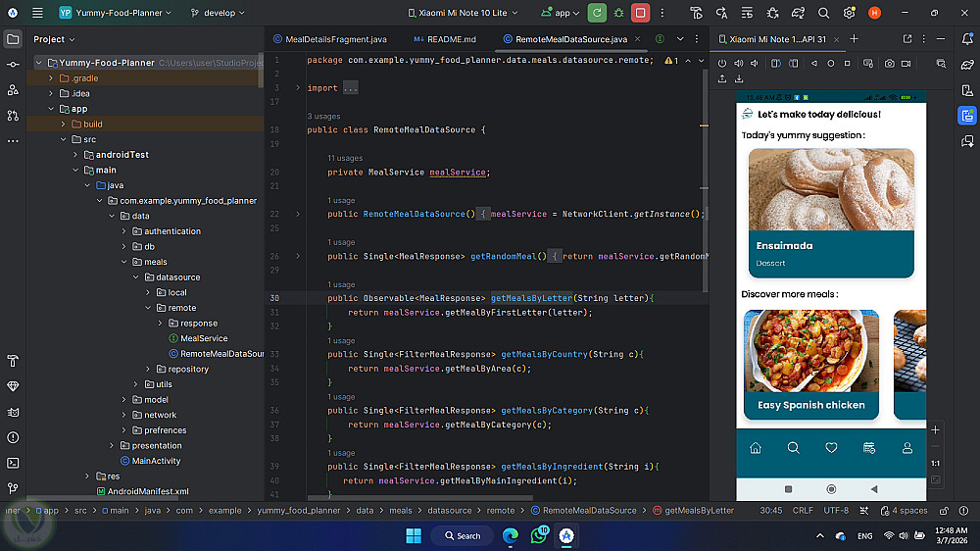Collapse the remote folder in tree
This screenshot has height=551, width=980.
[x=148, y=308]
